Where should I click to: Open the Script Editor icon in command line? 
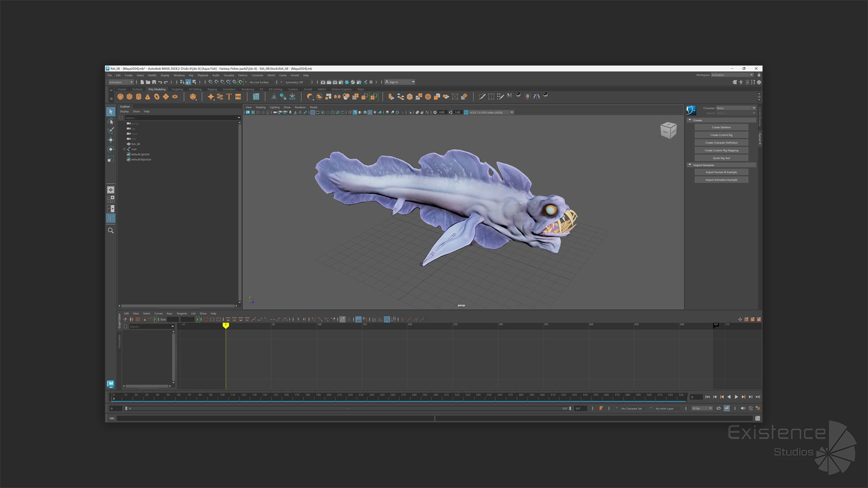[758, 418]
